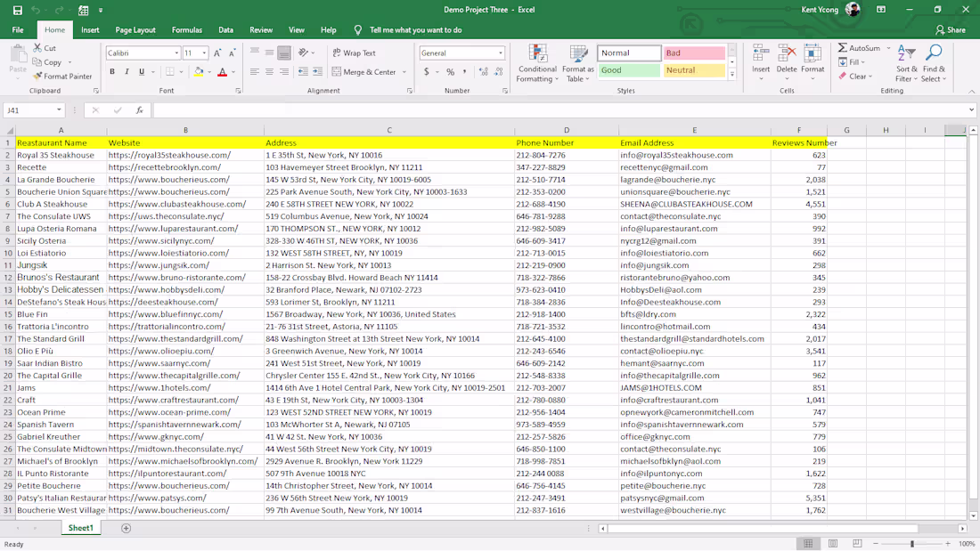The image size is (980, 551).
Task: Toggle Wrap Text on selected cells
Action: point(354,53)
